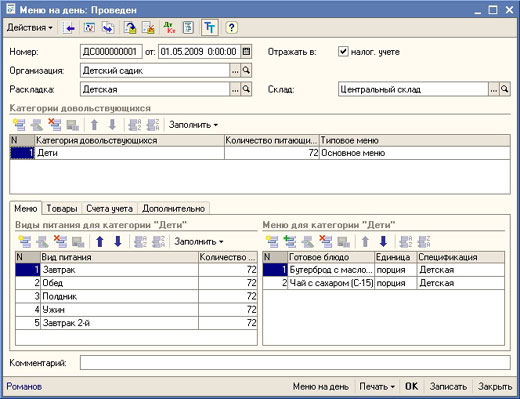Open the Печать dropdown at bottom

pyautogui.click(x=377, y=387)
